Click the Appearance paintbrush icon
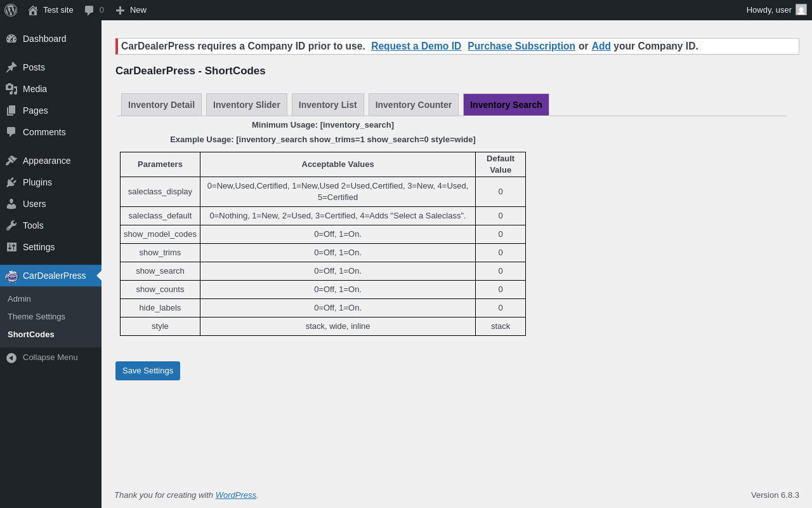This screenshot has height=508, width=812. click(x=11, y=161)
